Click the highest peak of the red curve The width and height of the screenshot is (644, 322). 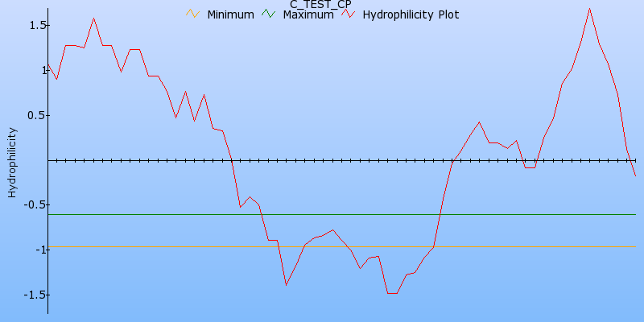click(x=589, y=9)
